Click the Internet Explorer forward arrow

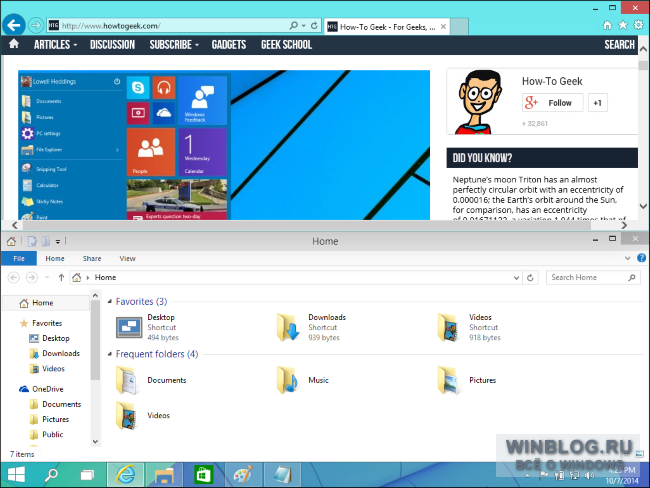pos(36,26)
